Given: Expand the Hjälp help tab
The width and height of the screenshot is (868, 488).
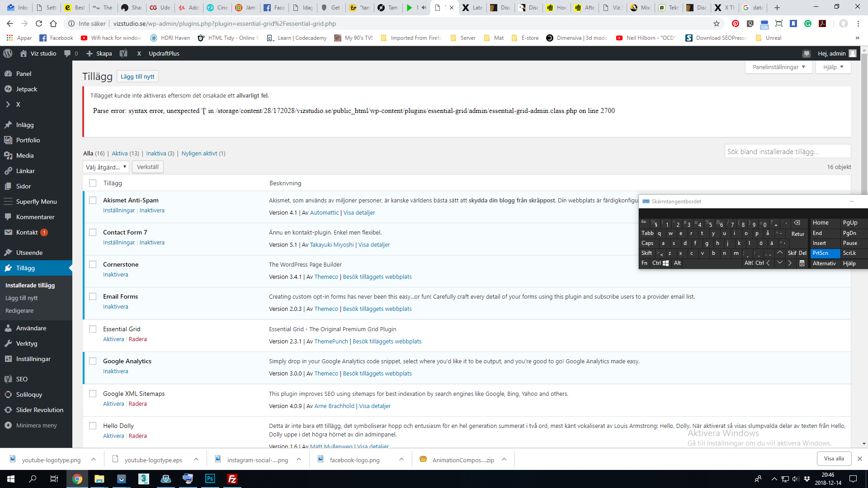Looking at the screenshot, I should (x=833, y=67).
